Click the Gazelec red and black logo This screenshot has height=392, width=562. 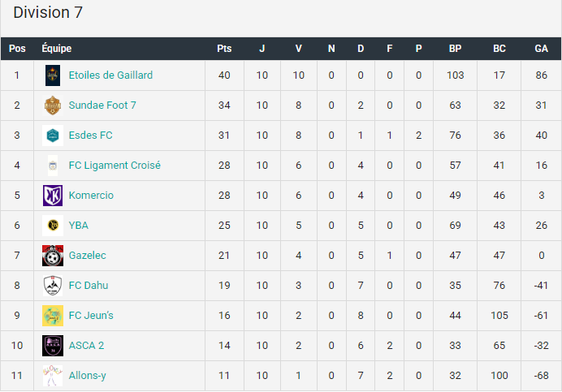(x=53, y=256)
